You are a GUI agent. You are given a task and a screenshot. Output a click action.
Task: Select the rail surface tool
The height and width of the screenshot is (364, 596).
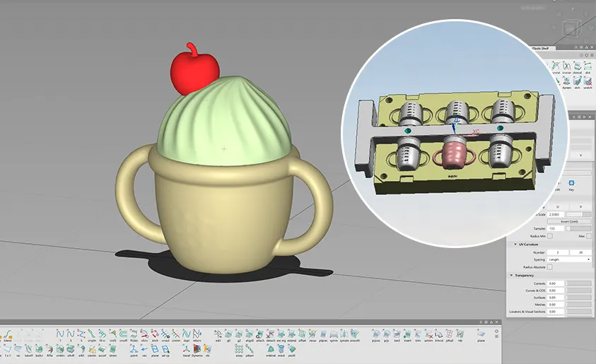(18, 351)
